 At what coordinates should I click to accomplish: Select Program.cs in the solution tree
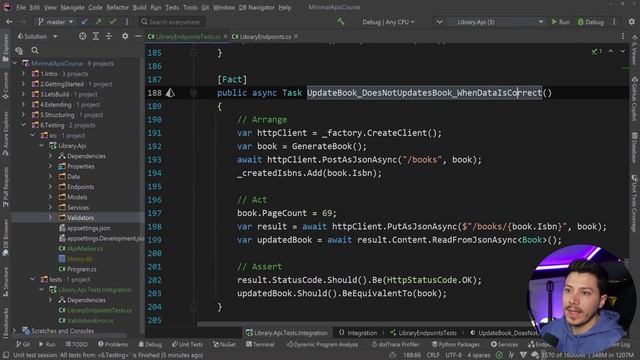pos(82,269)
